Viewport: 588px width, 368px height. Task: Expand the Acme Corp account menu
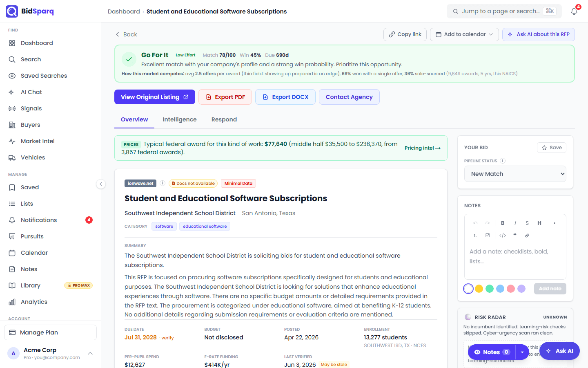coord(50,353)
